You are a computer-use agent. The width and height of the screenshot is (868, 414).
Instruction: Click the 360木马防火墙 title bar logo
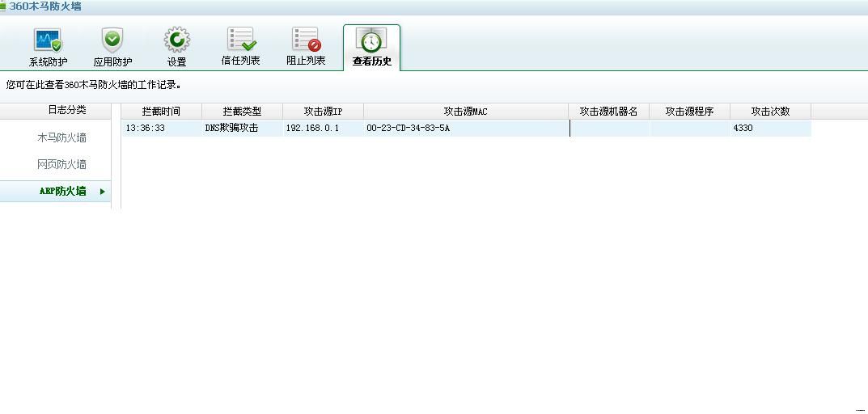tap(2, 6)
